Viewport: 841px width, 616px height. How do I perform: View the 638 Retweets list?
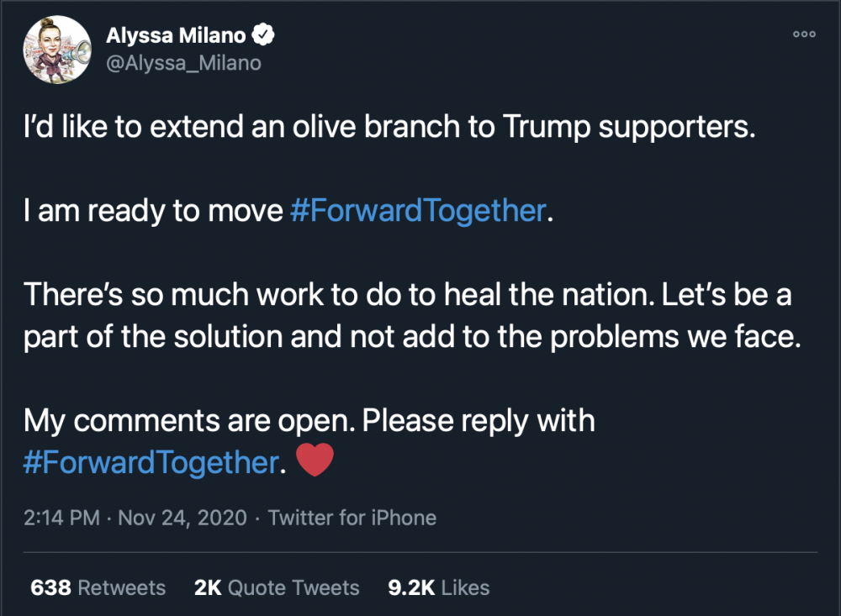98,587
